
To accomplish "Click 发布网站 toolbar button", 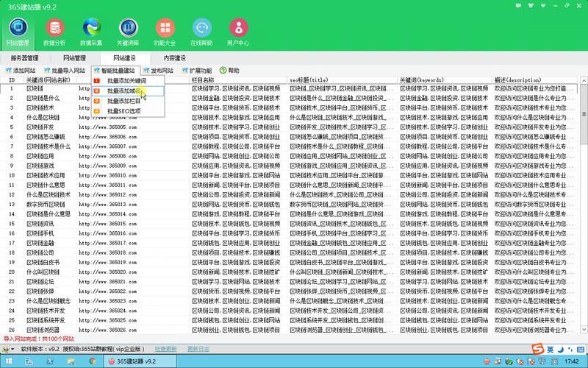I will [158, 71].
